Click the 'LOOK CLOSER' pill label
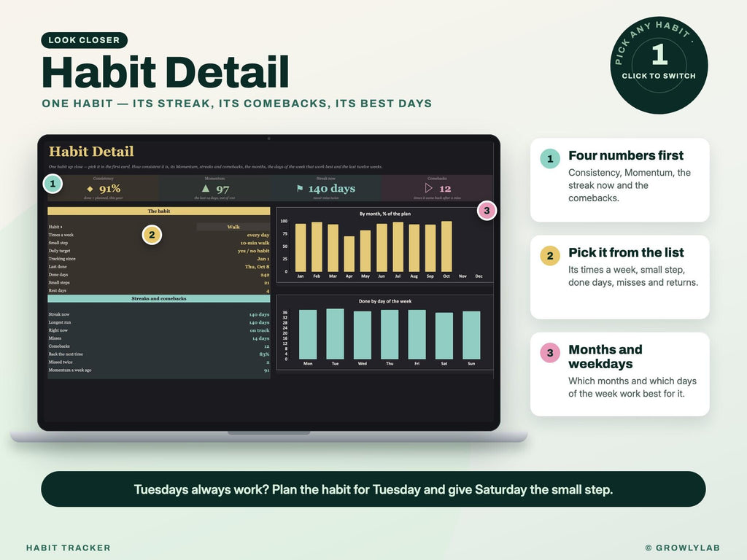 85,40
